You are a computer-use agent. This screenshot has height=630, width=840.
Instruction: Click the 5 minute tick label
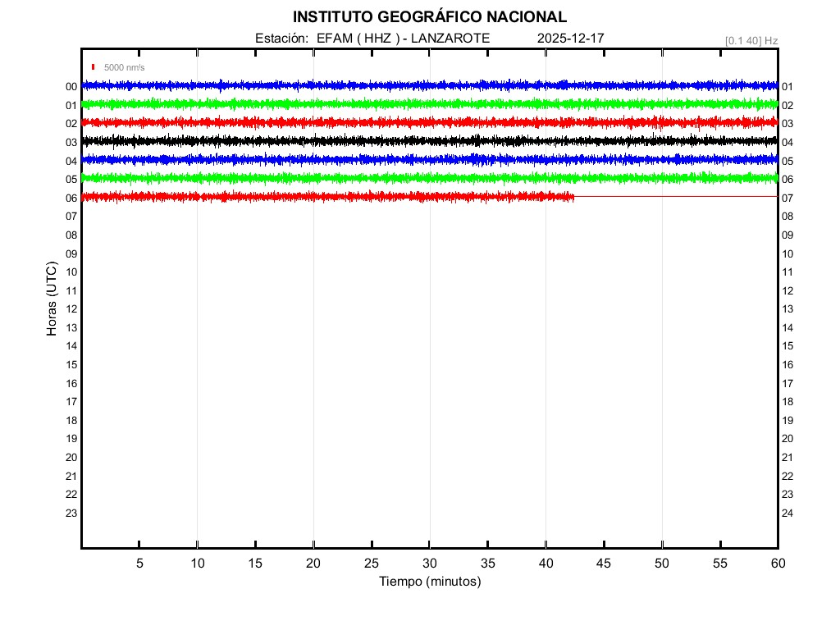point(139,564)
